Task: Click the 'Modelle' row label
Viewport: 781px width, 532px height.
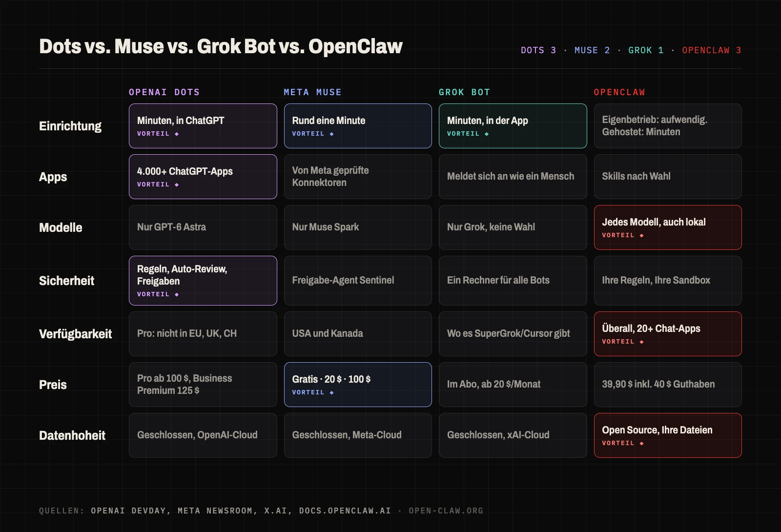Action: (x=61, y=227)
